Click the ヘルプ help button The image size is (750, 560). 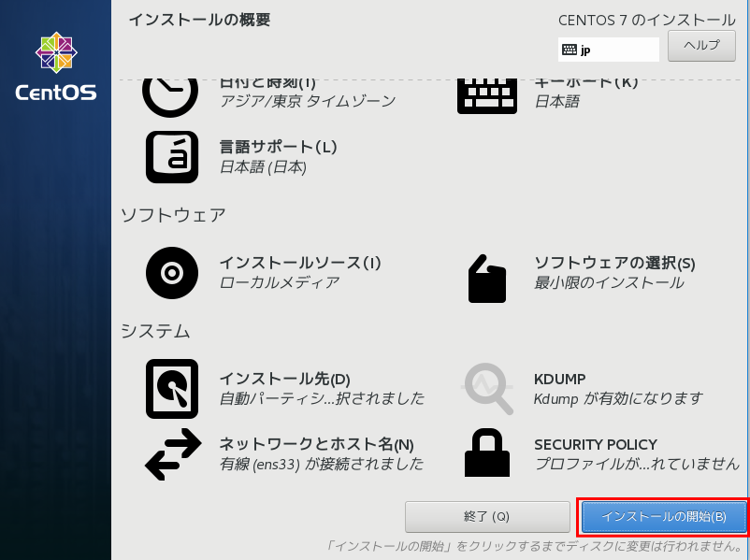point(701,46)
